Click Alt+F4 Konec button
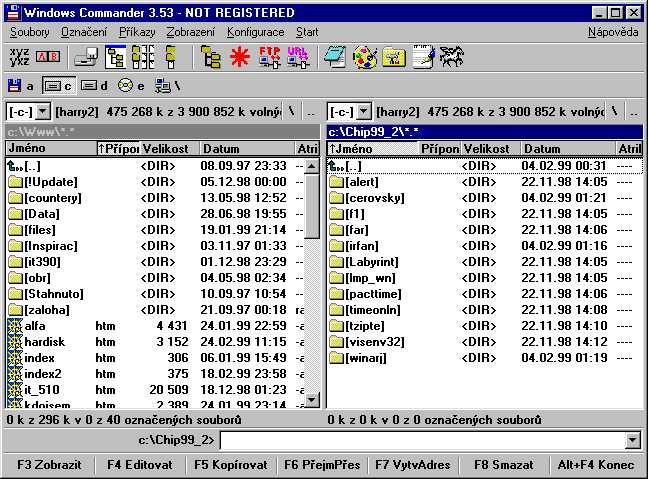The height and width of the screenshot is (479, 648). click(596, 465)
